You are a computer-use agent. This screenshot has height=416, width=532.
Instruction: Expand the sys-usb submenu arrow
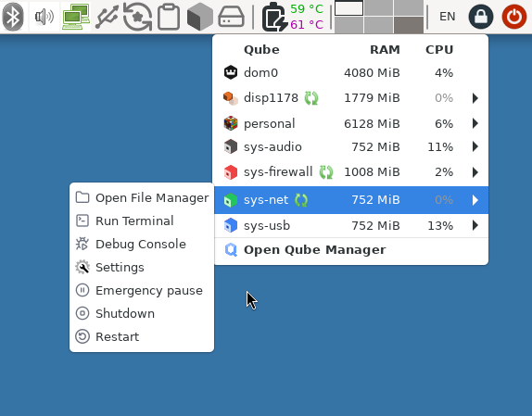(475, 225)
